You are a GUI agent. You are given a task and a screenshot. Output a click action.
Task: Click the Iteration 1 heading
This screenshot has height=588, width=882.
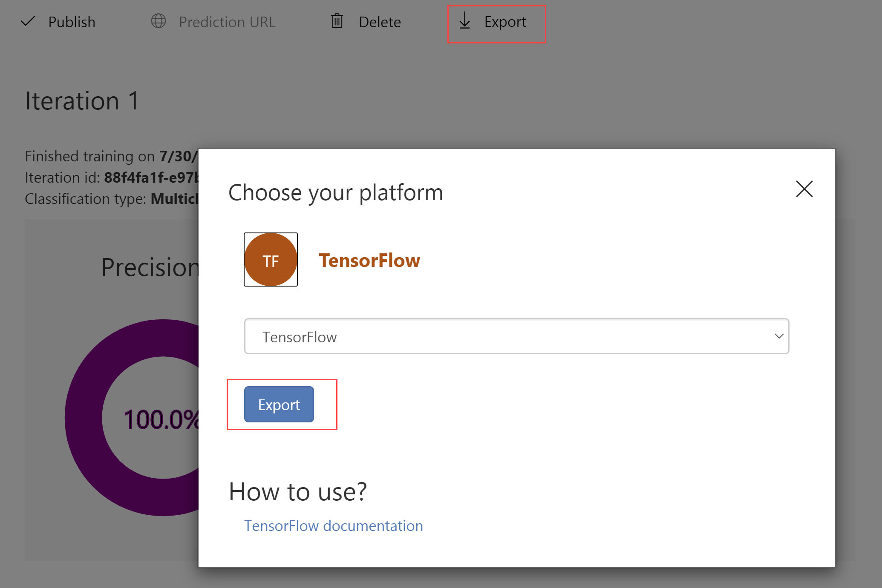82,101
